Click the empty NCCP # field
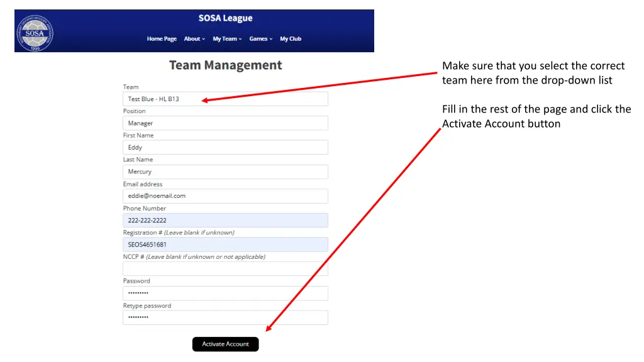The width and height of the screenshot is (644, 362). pos(225,269)
